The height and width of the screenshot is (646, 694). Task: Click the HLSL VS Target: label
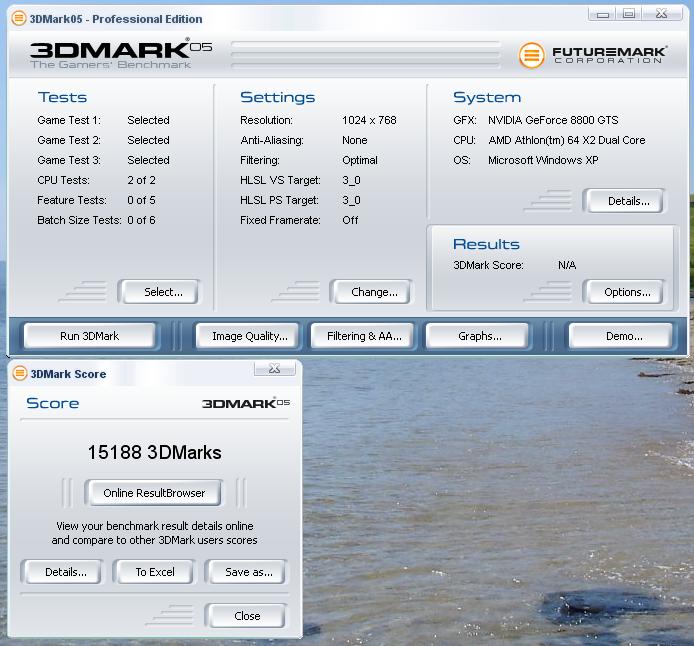coord(280,180)
